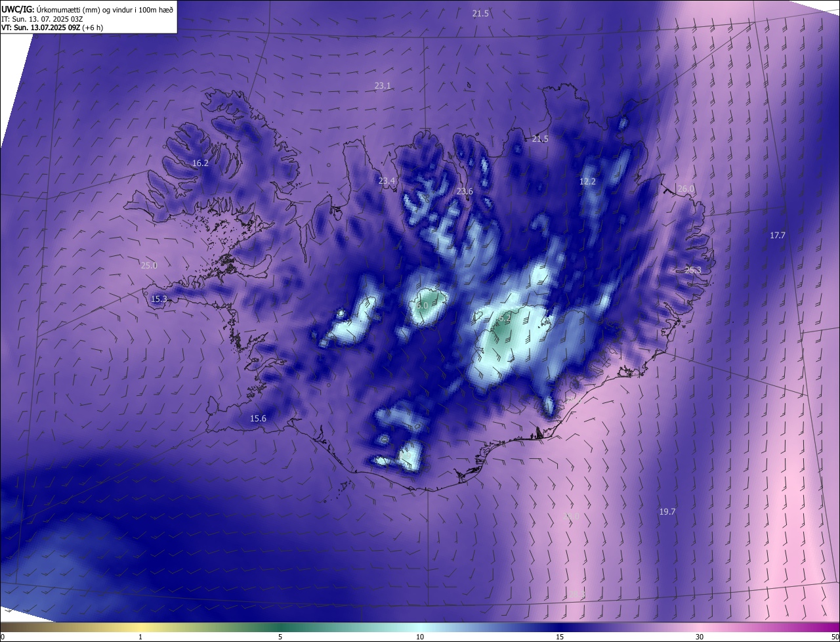The height and width of the screenshot is (642, 840).
Task: Click the 15.6 value label
Action: pyautogui.click(x=258, y=419)
